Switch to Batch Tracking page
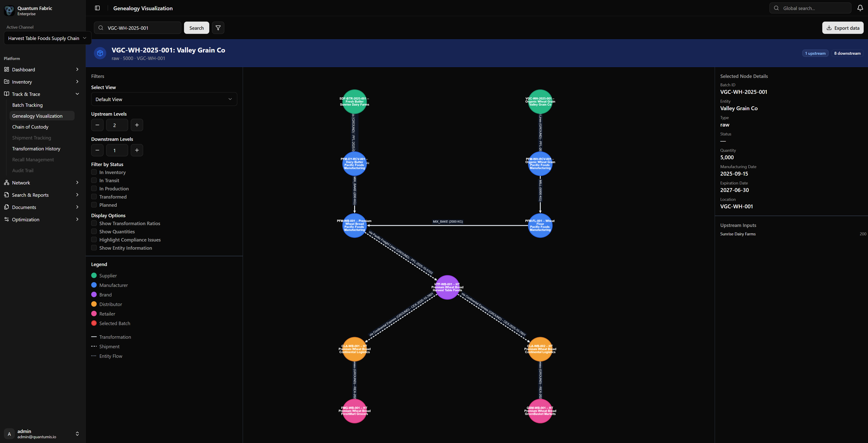This screenshot has width=868, height=443. click(x=28, y=105)
